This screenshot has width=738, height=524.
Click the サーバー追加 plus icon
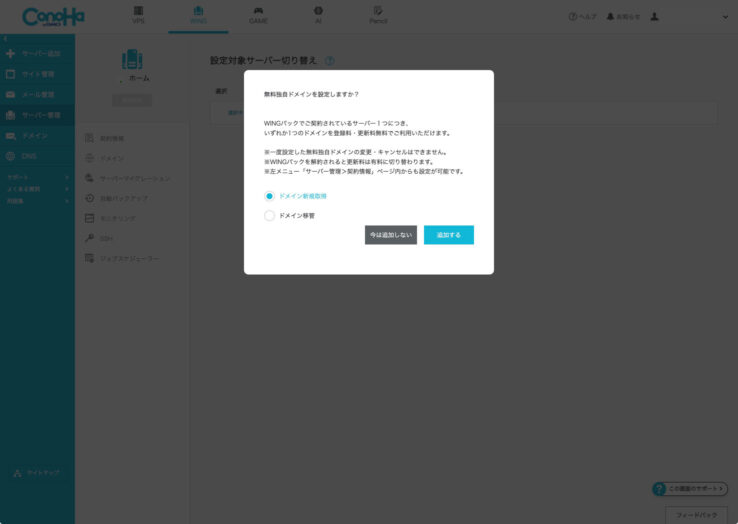click(10, 54)
